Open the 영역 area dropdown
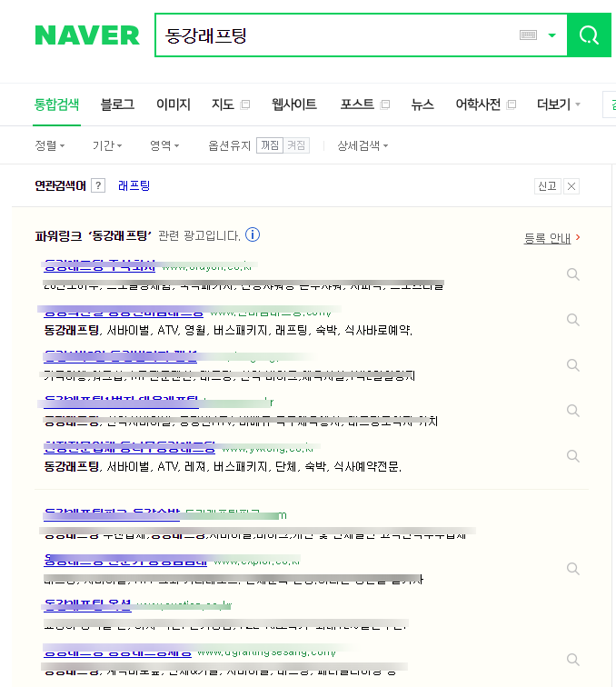 [164, 145]
